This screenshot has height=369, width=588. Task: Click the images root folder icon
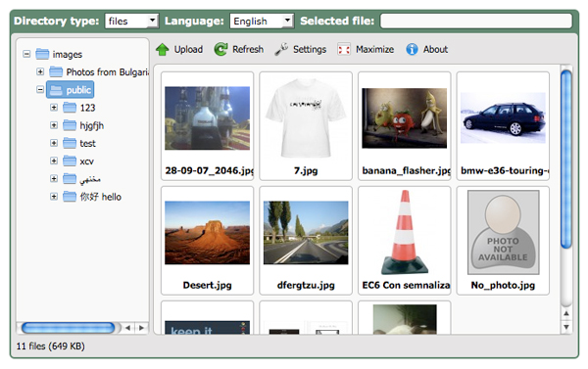[42, 54]
